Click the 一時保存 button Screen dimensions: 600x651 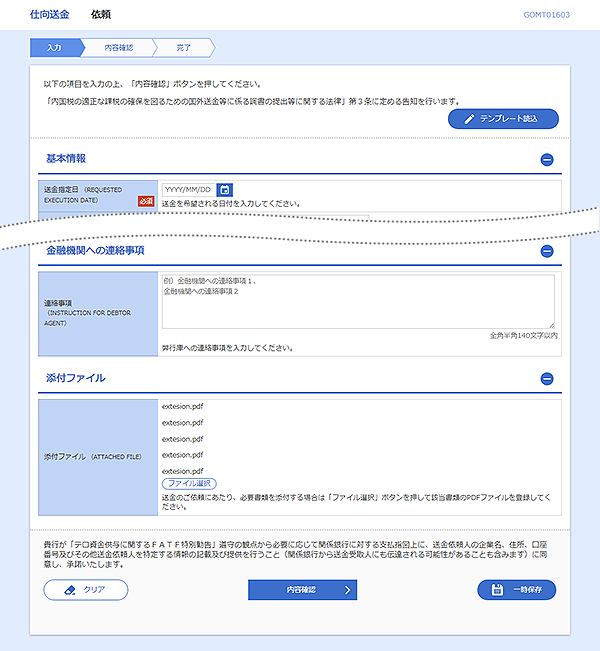[517, 590]
